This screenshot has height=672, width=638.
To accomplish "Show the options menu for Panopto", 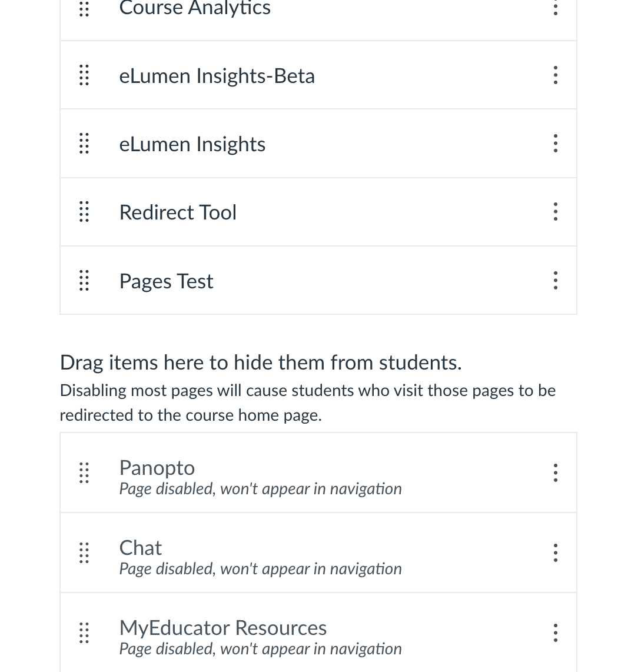I will pyautogui.click(x=555, y=473).
